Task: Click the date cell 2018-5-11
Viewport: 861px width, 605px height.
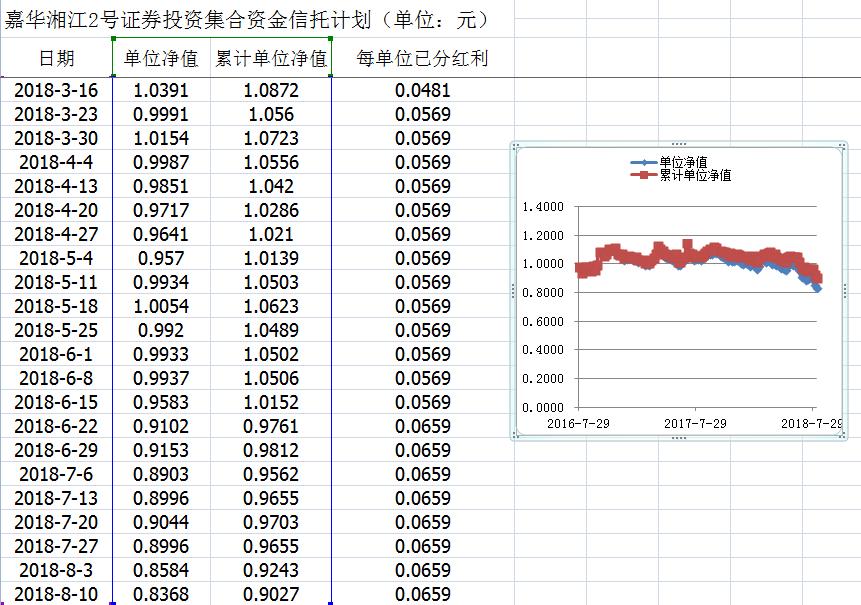Action: 56,282
